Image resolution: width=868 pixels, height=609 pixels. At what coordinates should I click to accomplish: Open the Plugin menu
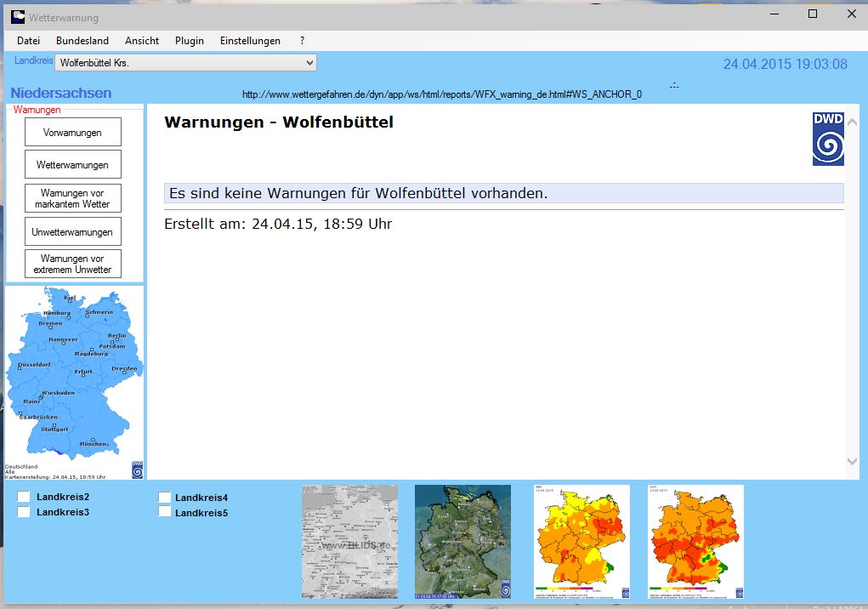pos(190,41)
